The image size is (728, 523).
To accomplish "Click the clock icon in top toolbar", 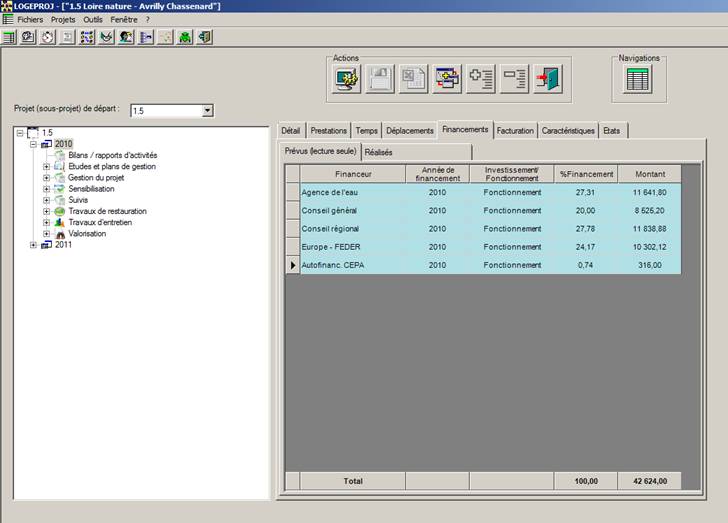I will [x=48, y=37].
